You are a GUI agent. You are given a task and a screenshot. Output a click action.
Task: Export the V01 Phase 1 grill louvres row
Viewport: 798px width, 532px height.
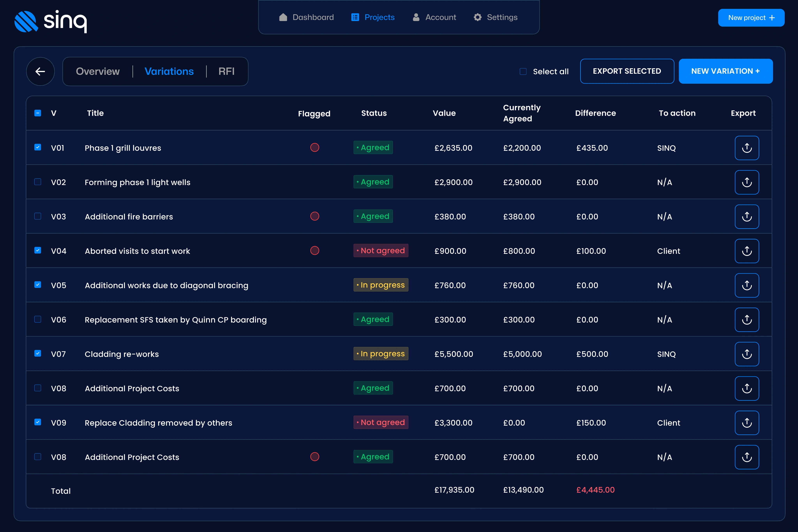click(x=747, y=148)
